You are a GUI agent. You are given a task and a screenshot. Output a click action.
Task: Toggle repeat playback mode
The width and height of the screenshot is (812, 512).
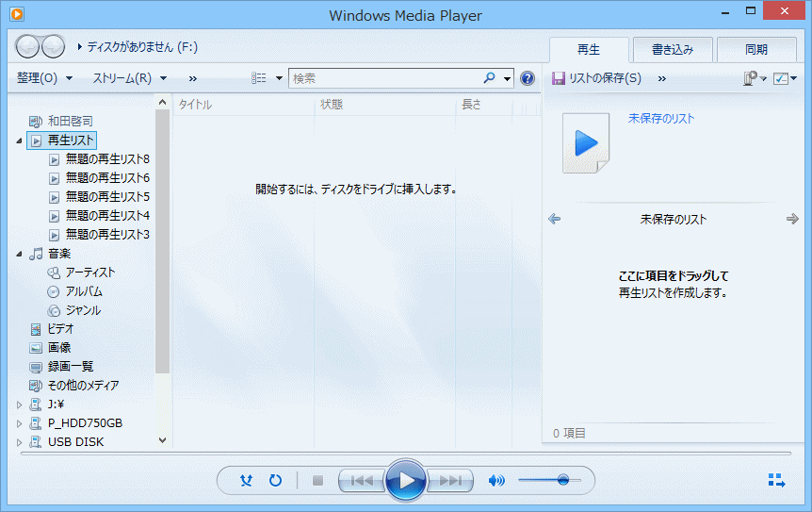click(x=275, y=480)
